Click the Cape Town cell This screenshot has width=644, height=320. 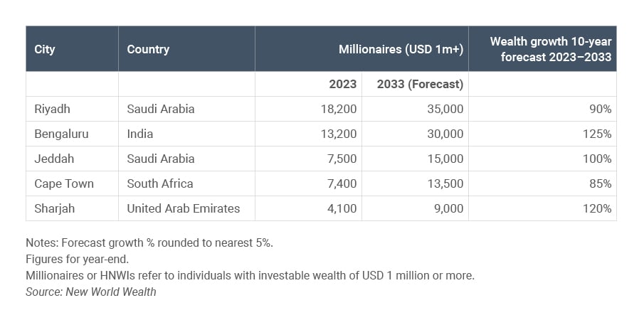[x=64, y=183]
